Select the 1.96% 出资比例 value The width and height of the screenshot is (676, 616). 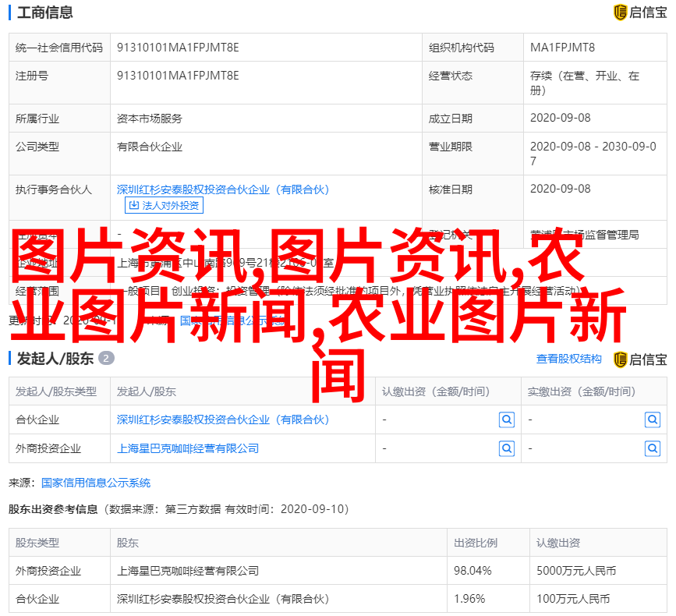click(469, 599)
